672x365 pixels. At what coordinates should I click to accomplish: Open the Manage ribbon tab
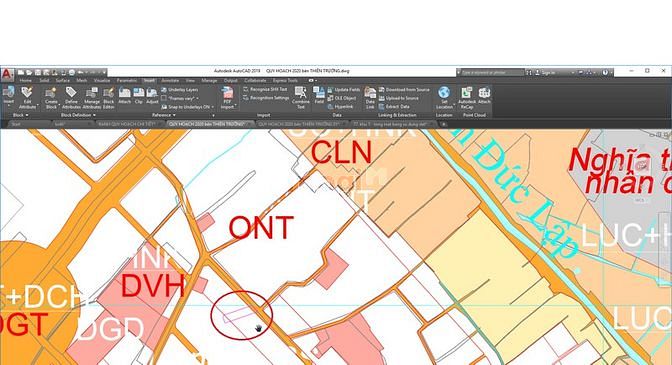pyautogui.click(x=209, y=81)
